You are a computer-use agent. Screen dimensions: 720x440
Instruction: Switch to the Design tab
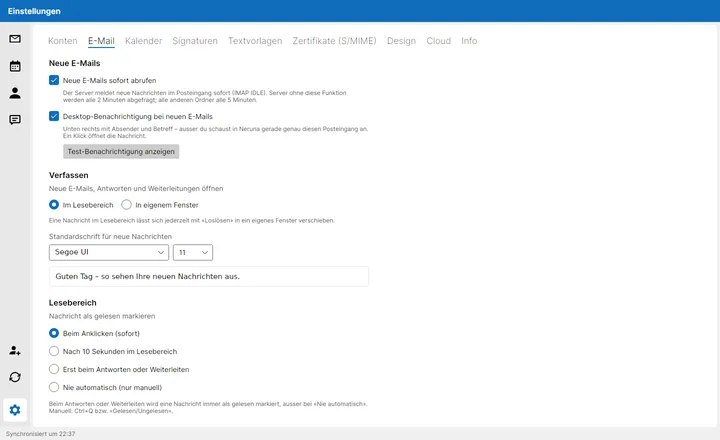click(x=401, y=41)
